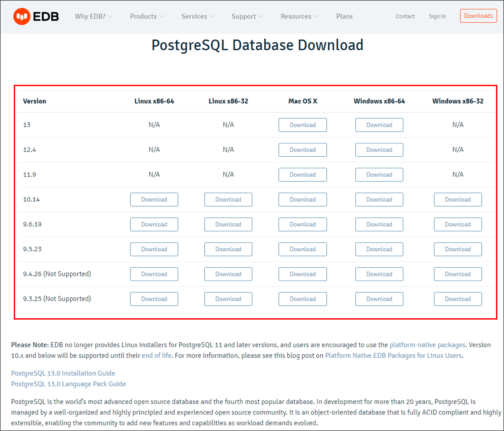This screenshot has width=504, height=431.
Task: Select the Version column header text
Action: (34, 101)
